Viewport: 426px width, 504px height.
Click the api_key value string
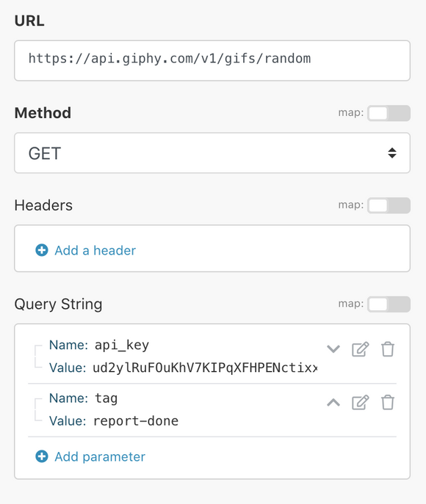point(205,368)
